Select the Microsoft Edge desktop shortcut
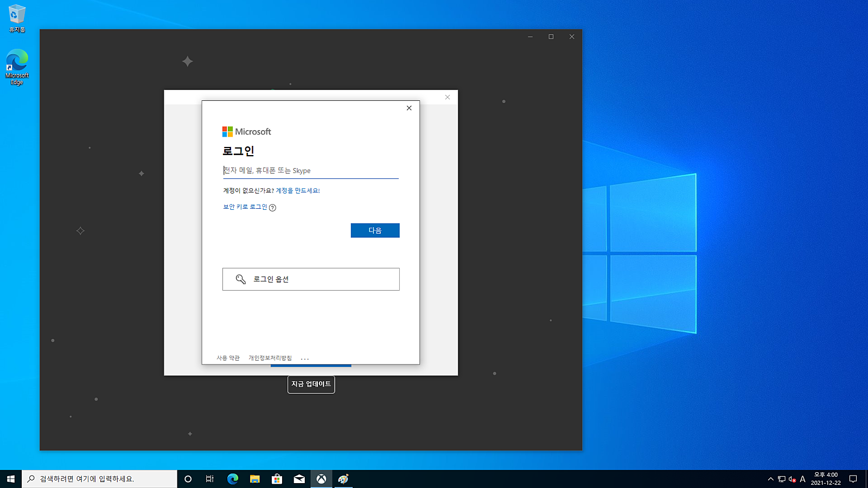Screen dimensions: 868x488 pos(17,67)
